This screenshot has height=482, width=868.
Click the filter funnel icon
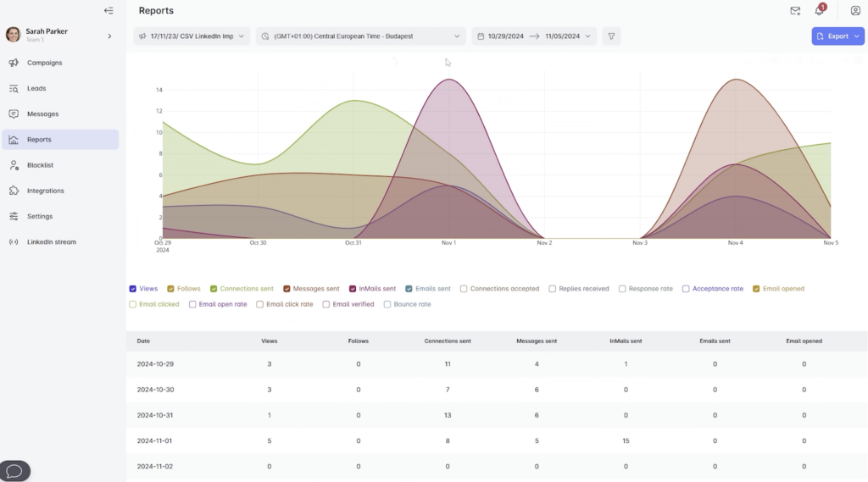(x=611, y=36)
